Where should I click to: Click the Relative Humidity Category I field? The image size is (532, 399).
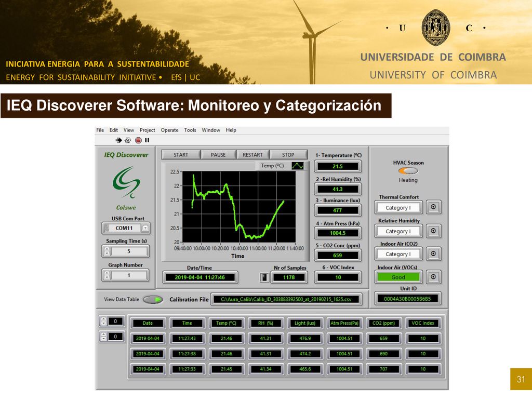tap(398, 231)
